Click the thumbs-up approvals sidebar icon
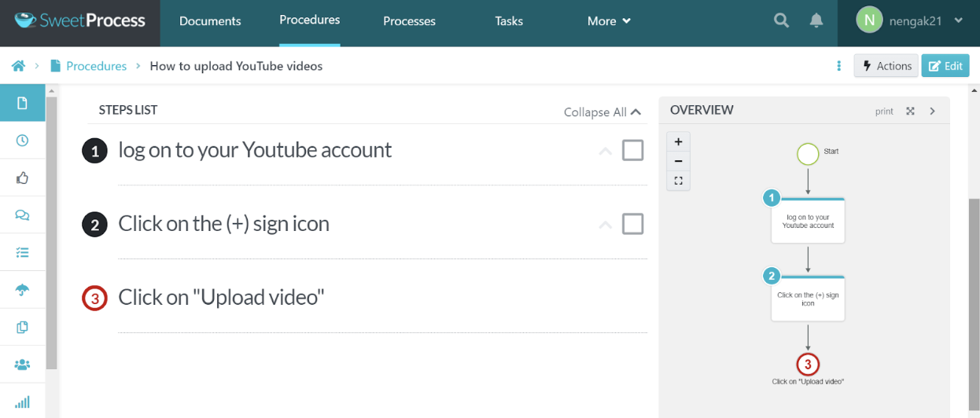 pos(22,178)
